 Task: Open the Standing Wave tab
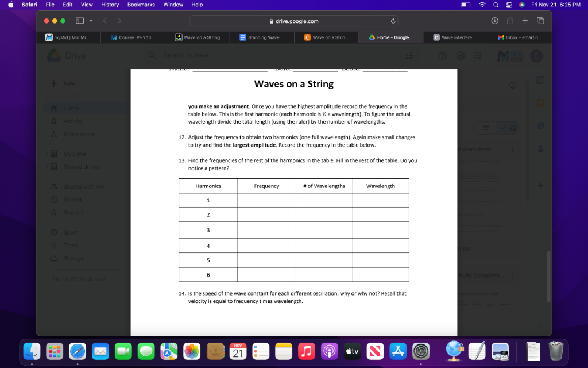pos(262,37)
